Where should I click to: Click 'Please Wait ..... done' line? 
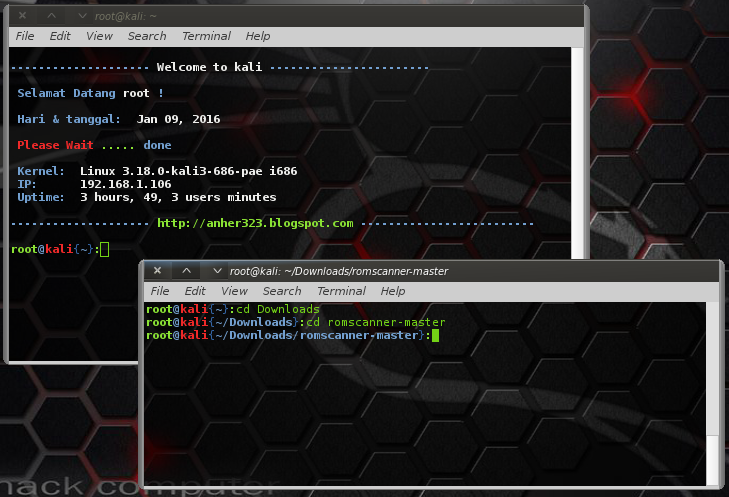click(x=94, y=145)
